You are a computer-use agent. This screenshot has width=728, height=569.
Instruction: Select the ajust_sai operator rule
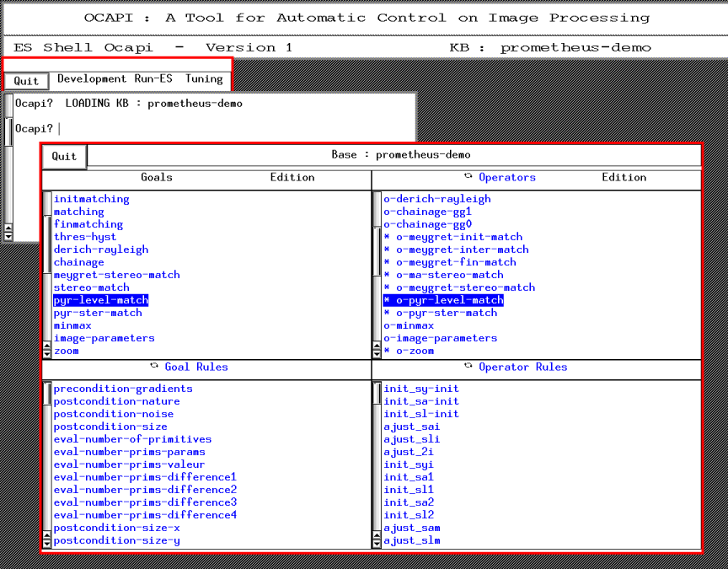pyautogui.click(x=412, y=427)
